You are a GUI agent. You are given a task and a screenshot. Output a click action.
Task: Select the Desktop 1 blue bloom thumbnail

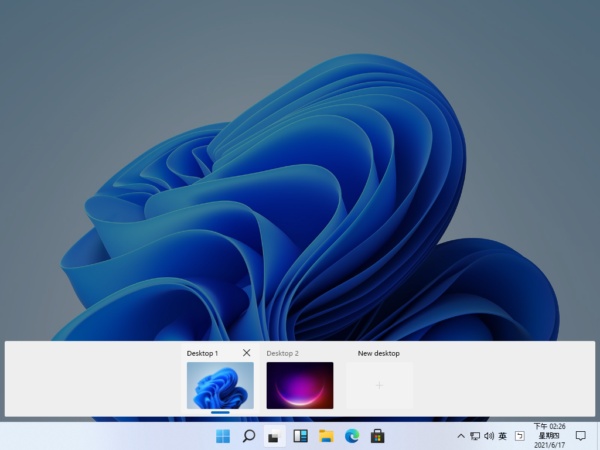pos(220,385)
